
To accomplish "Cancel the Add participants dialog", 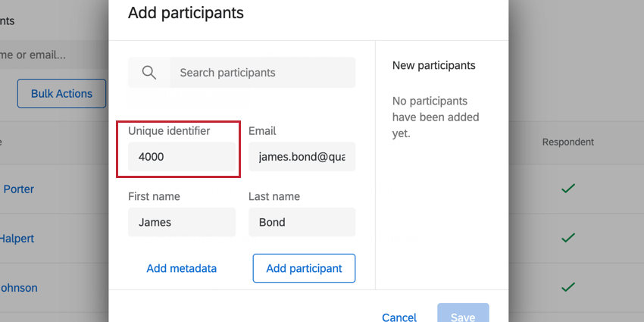I will point(399,317).
